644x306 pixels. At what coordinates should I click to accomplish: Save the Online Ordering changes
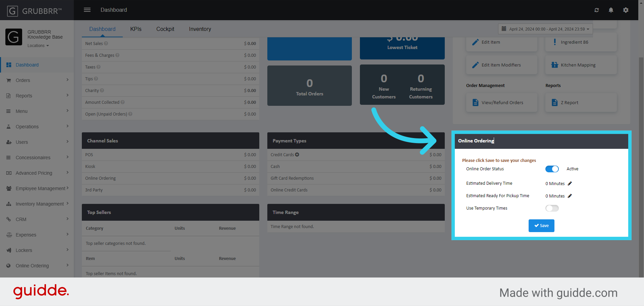541,226
